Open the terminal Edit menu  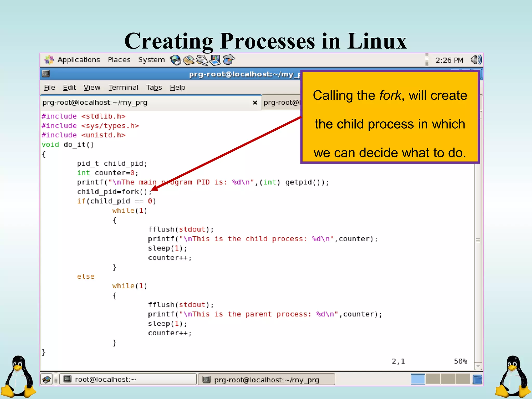[69, 88]
